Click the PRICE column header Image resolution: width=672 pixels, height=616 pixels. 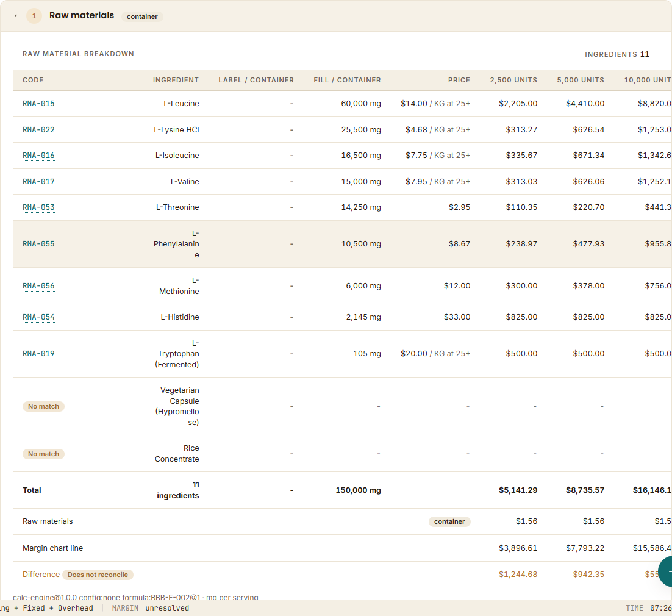tap(459, 80)
